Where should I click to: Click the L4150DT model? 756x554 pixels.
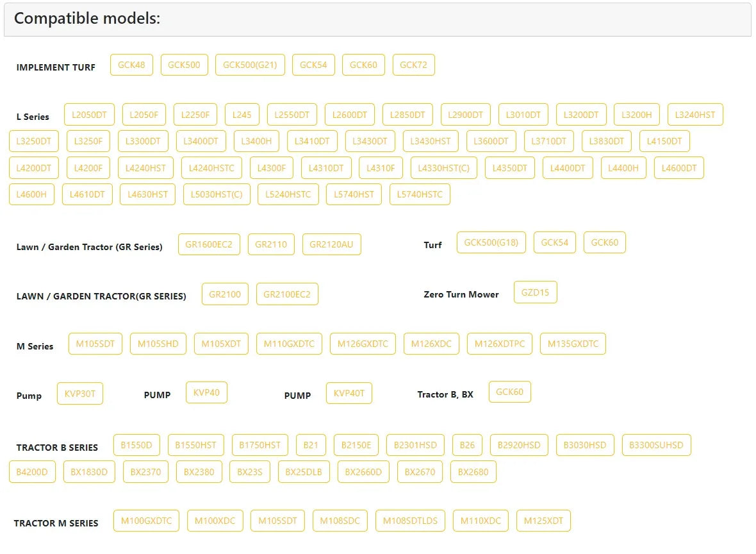pos(664,142)
